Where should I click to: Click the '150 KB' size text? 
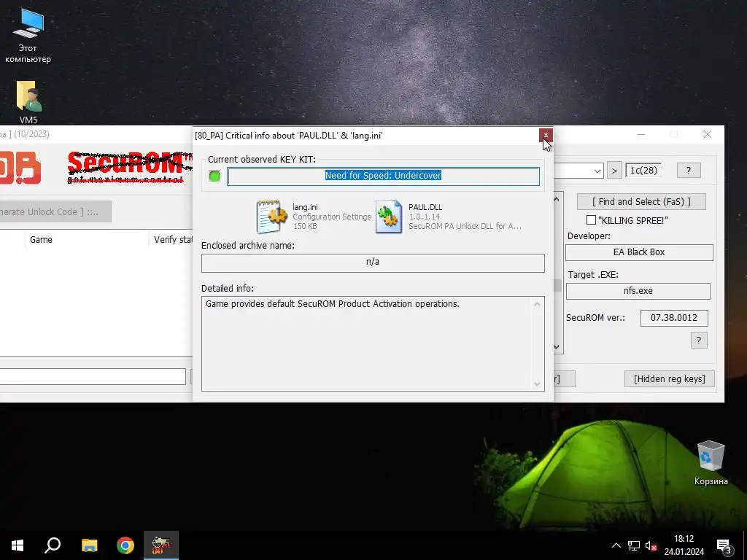coord(305,226)
